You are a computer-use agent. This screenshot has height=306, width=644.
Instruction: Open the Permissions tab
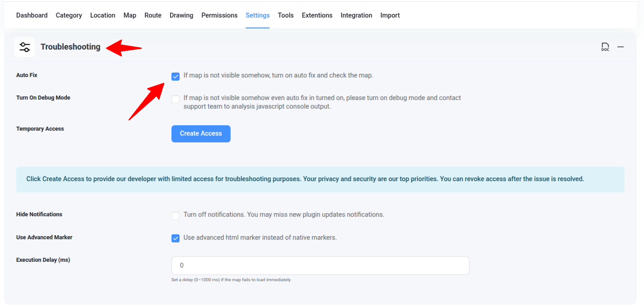[x=219, y=15]
